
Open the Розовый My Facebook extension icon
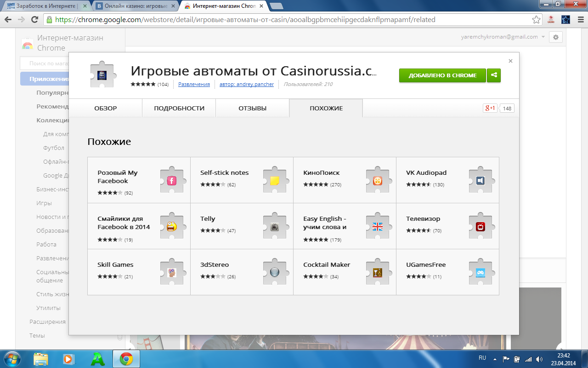click(x=172, y=180)
